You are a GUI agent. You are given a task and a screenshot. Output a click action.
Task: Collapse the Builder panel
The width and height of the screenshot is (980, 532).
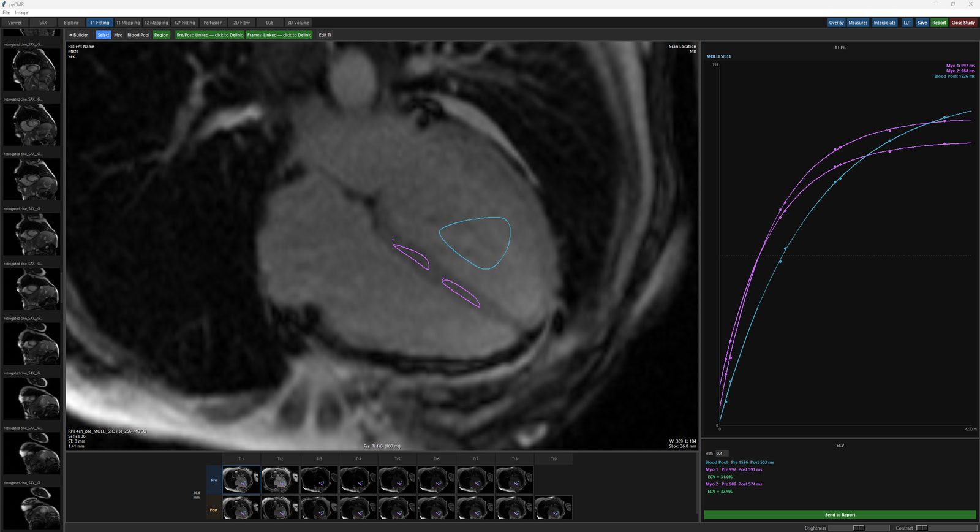point(78,35)
